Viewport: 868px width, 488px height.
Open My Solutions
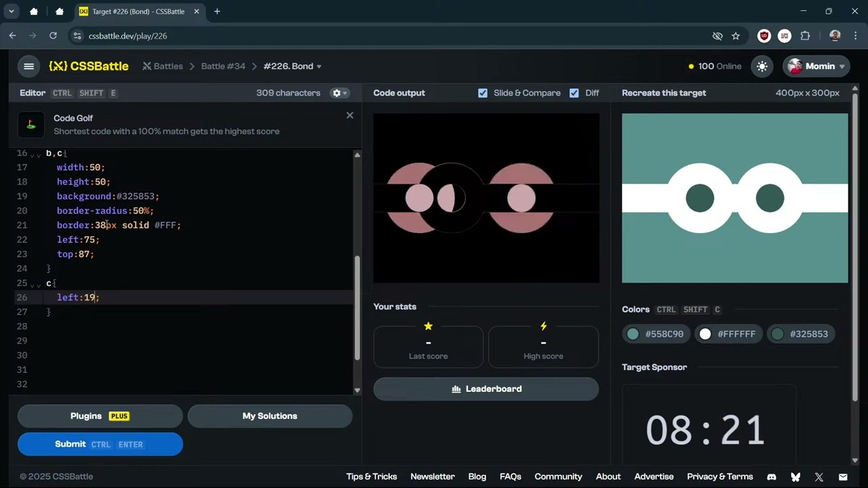270,416
